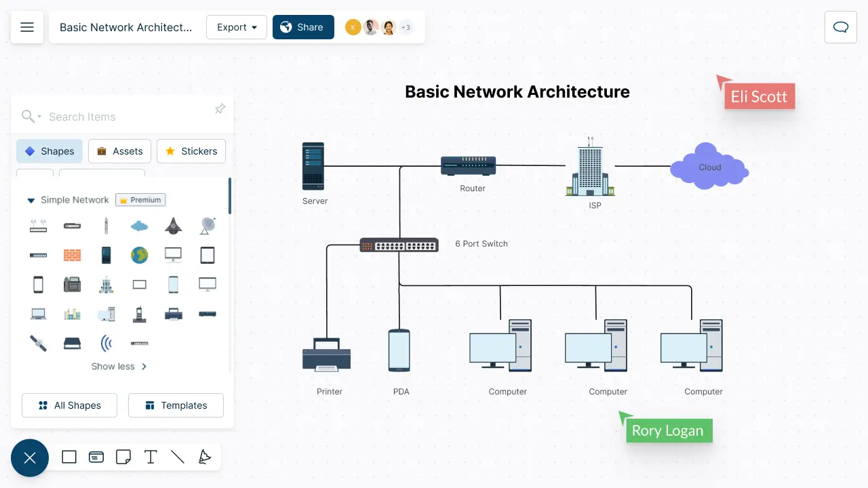Pick the office building shape in library

[x=106, y=285]
